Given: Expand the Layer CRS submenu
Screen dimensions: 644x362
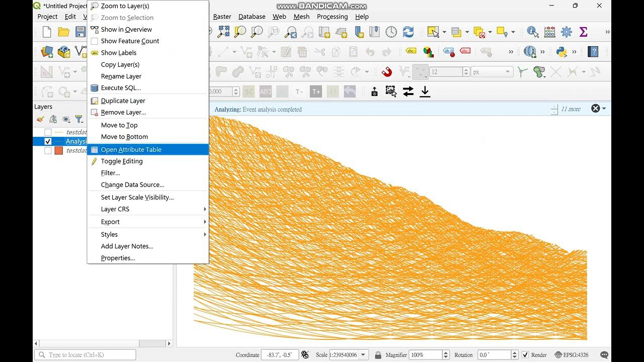Looking at the screenshot, I should tap(148, 209).
